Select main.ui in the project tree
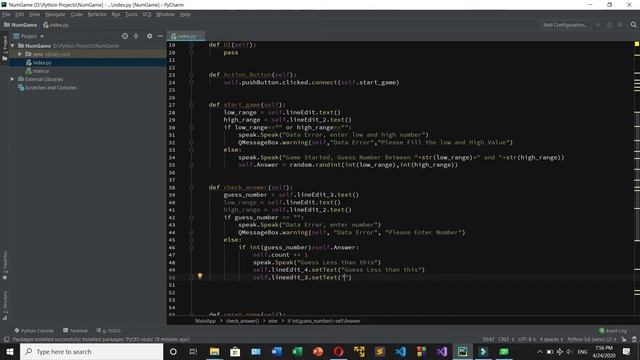This screenshot has height=360, width=640. tap(40, 71)
